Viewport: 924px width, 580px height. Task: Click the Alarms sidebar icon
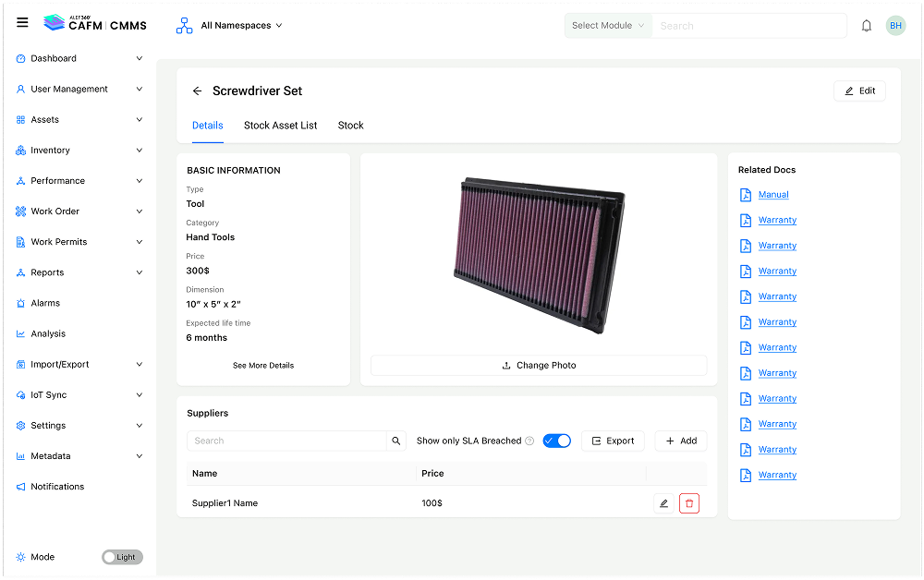(20, 303)
